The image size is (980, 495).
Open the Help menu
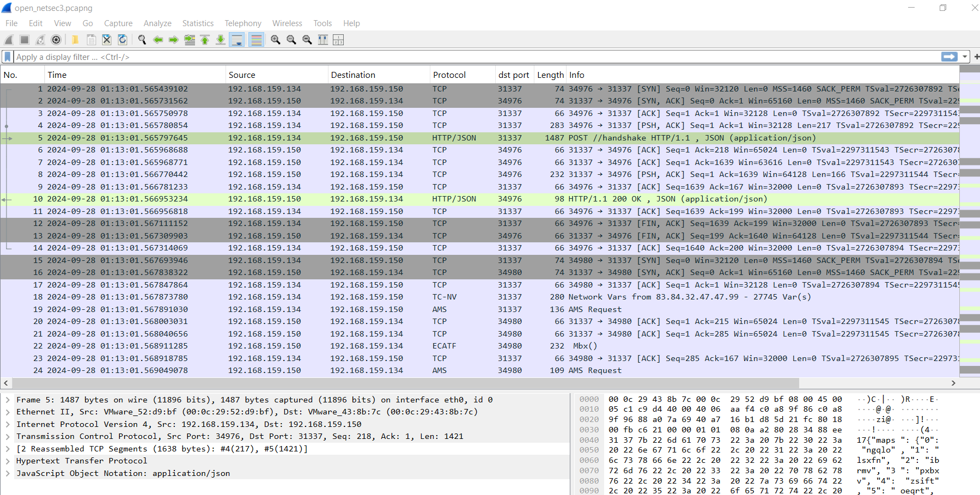351,23
